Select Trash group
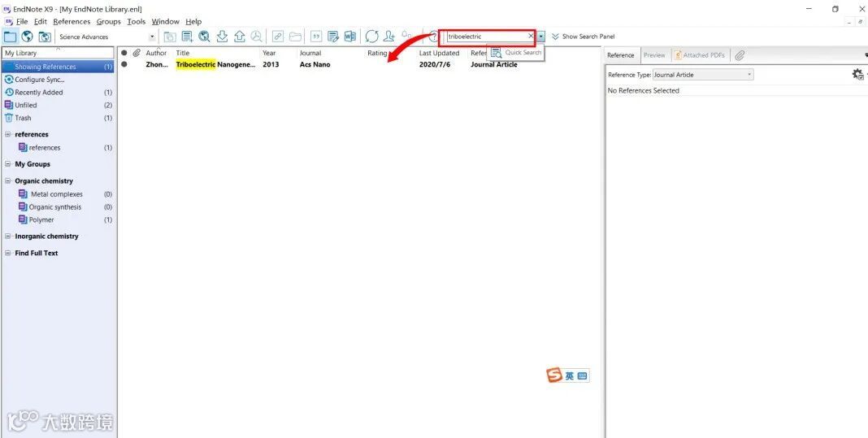 pos(59,118)
